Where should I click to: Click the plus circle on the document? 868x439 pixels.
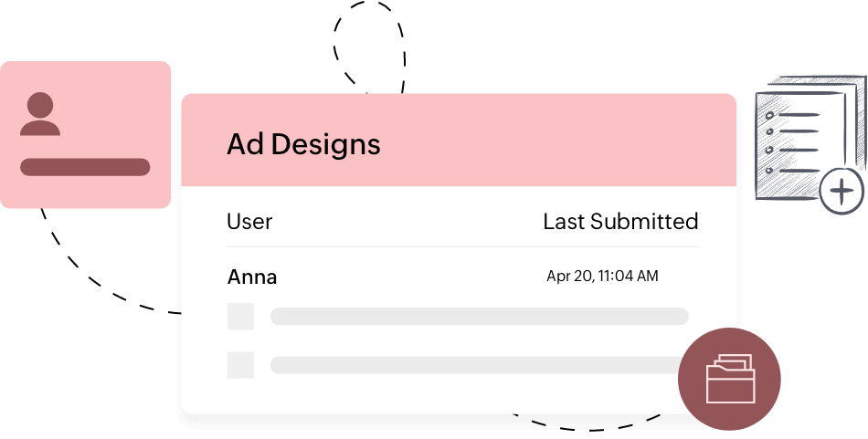click(x=841, y=192)
